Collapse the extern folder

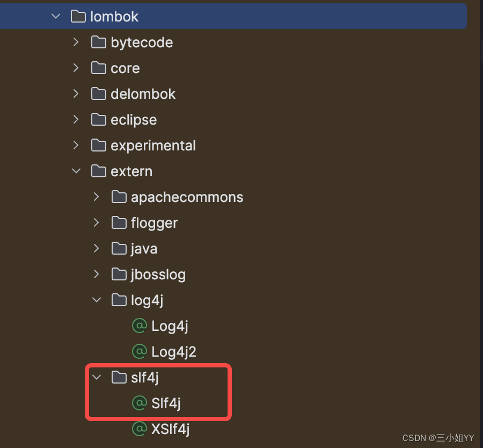pos(76,171)
